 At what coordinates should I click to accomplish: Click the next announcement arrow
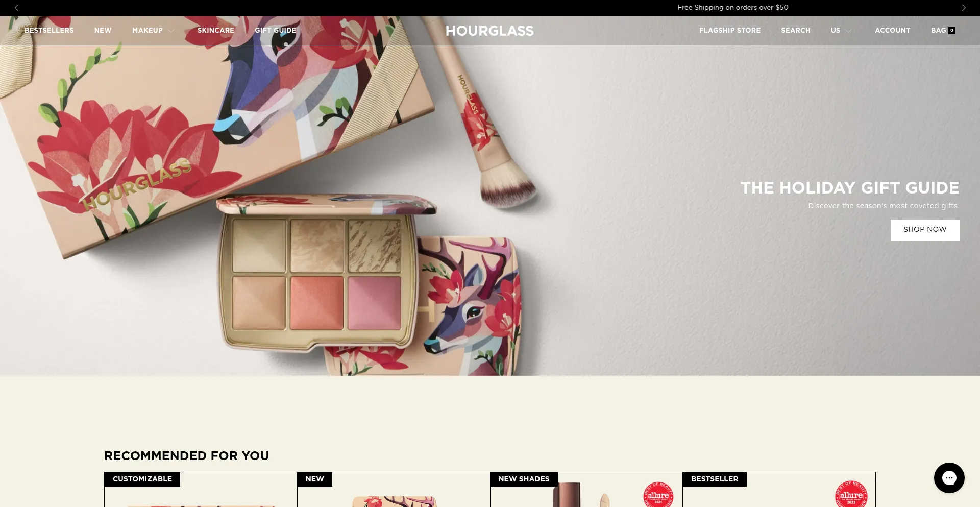point(964,8)
